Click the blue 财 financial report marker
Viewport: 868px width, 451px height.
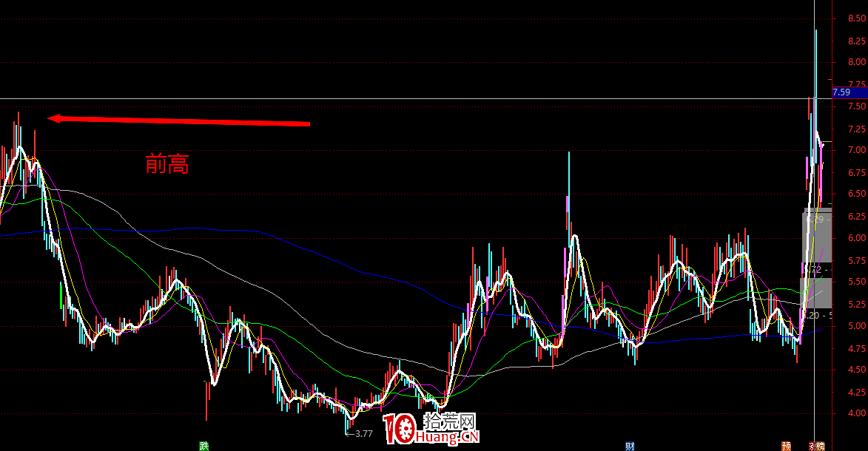(630, 446)
